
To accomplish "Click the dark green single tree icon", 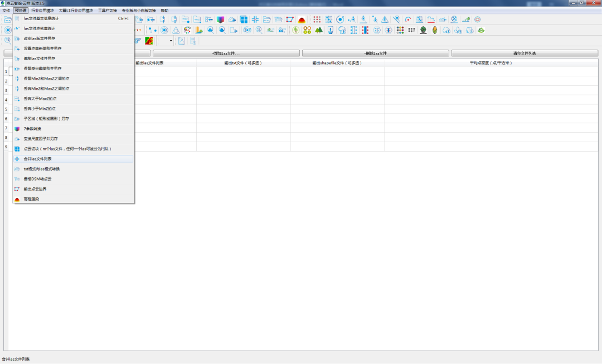I will coord(423,30).
